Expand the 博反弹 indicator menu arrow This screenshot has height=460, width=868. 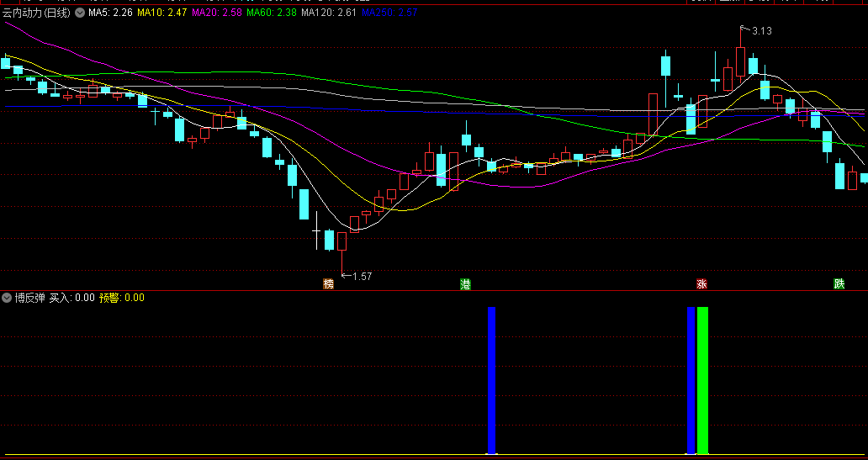7,298
